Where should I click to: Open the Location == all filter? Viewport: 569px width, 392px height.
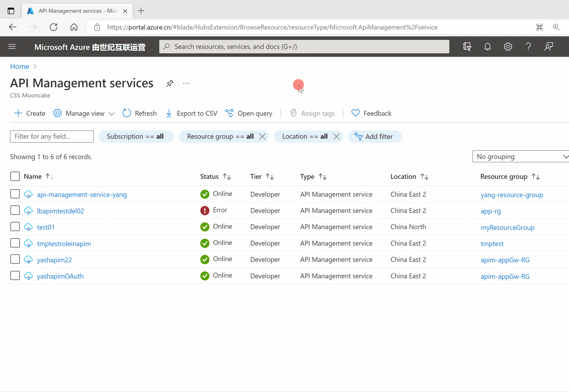pyautogui.click(x=305, y=137)
